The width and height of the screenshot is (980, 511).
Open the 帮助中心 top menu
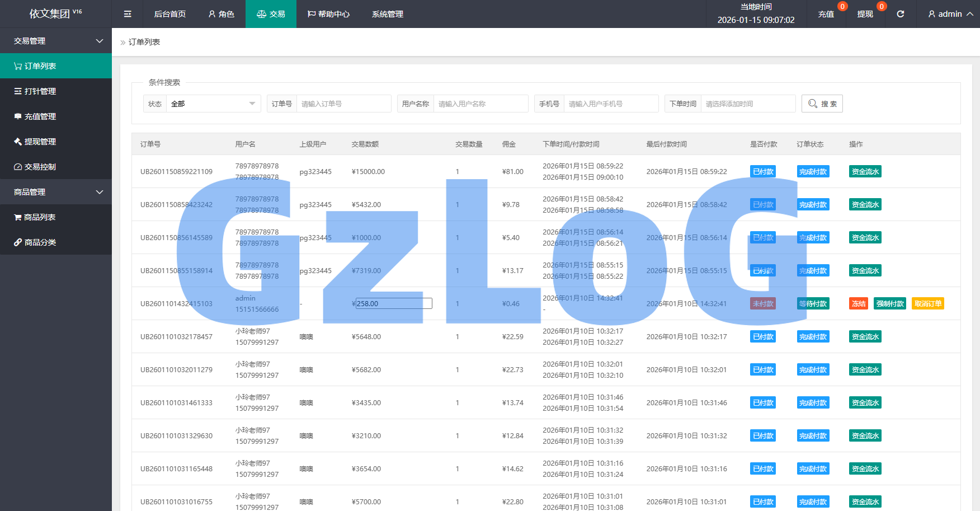[328, 14]
